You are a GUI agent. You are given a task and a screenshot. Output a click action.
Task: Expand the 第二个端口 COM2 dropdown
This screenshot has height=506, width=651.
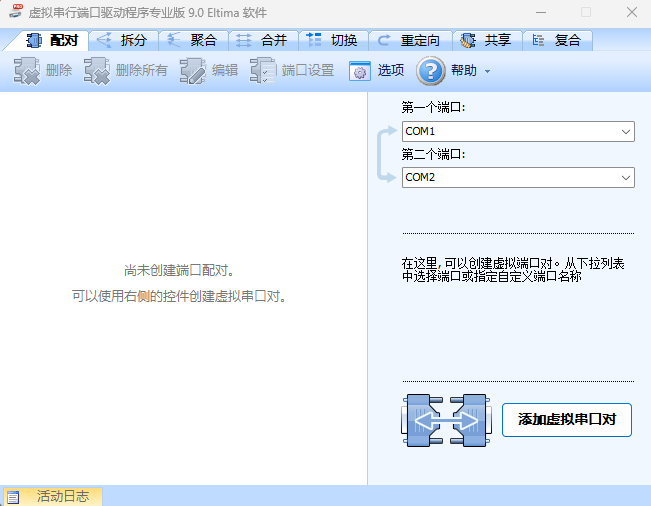(626, 178)
